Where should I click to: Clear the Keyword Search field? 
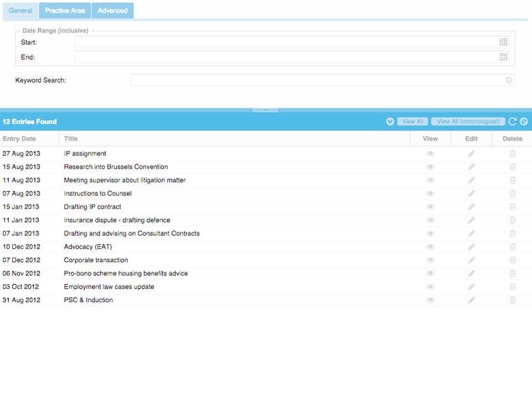pyautogui.click(x=509, y=80)
